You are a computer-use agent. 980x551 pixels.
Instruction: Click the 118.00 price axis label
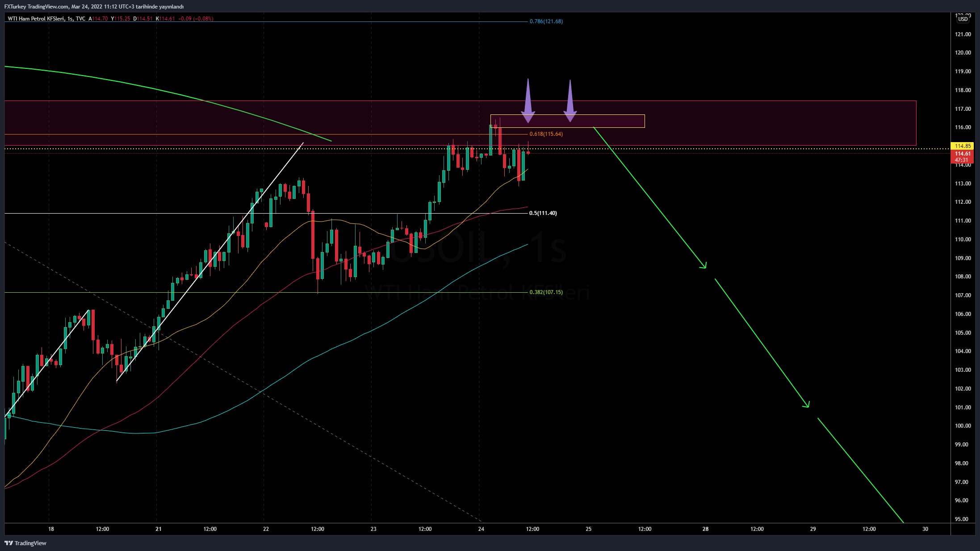(x=963, y=90)
